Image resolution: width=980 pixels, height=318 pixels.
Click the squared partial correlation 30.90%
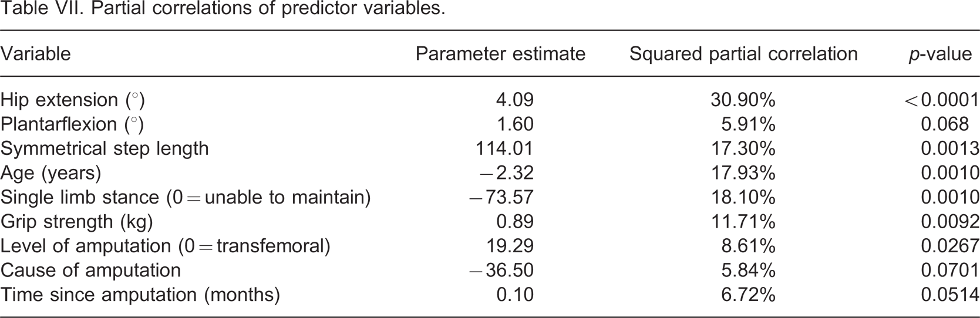point(743,100)
